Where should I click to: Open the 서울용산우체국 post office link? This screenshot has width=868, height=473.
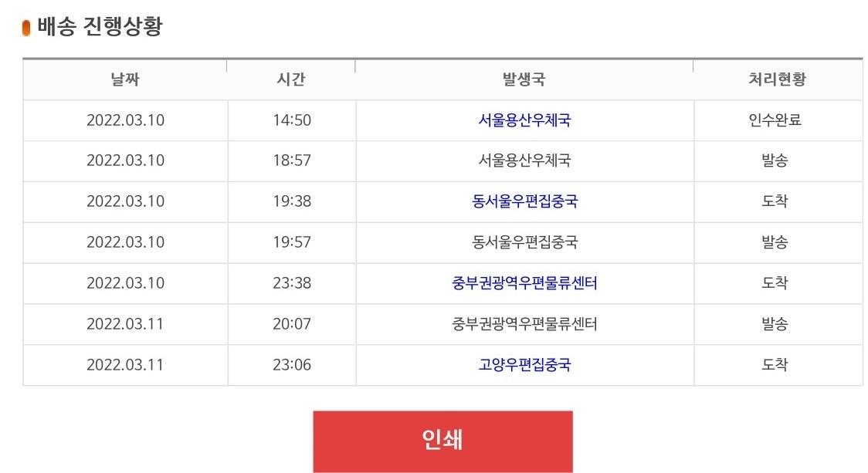click(x=524, y=120)
